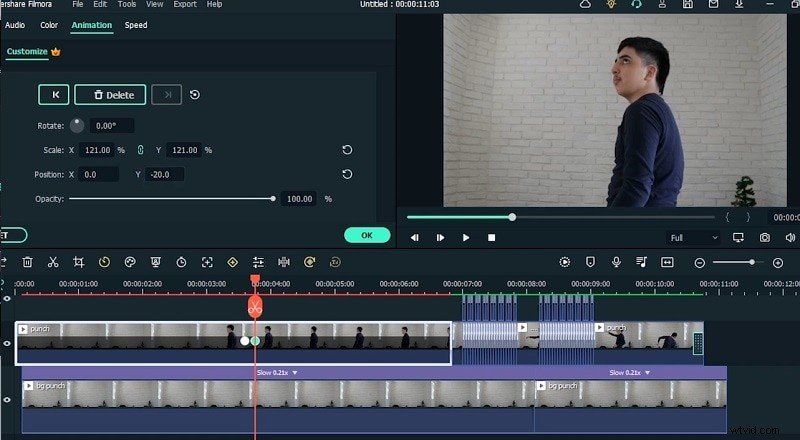Screen dimensions: 800x440
Task: Go to previous keyframe button
Action: 54,95
